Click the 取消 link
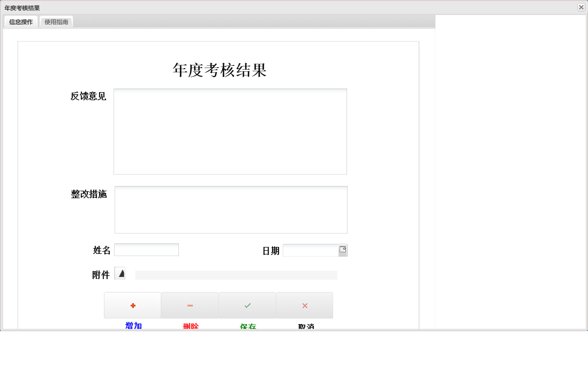 304,325
